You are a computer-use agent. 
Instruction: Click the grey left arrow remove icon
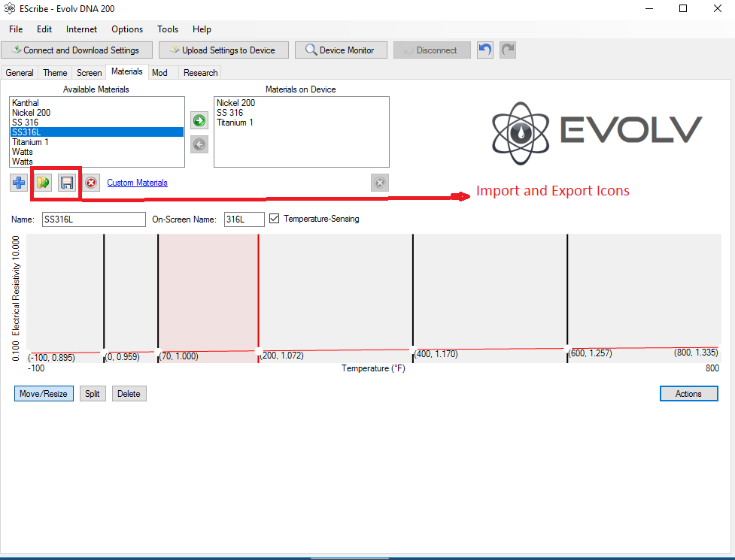click(x=199, y=144)
